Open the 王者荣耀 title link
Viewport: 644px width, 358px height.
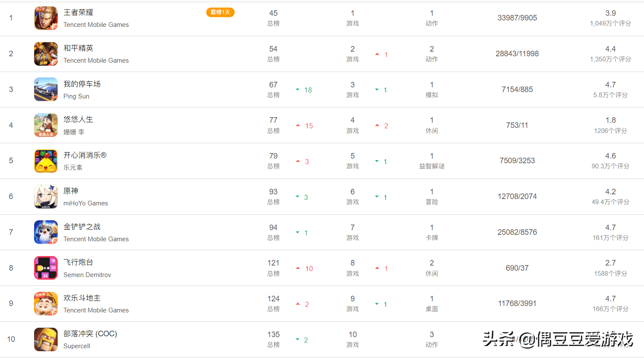[x=78, y=12]
